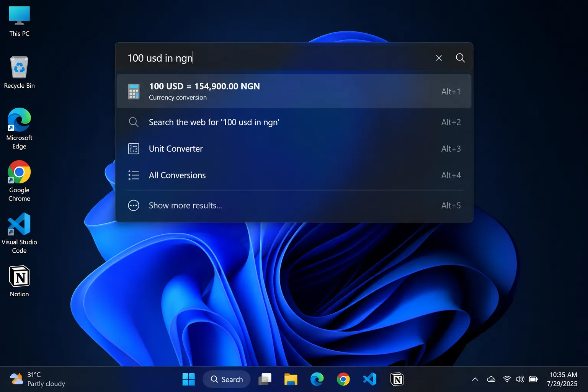This screenshot has height=392, width=588.
Task: Select Visual Studio Code desktop shortcut
Action: click(19, 233)
